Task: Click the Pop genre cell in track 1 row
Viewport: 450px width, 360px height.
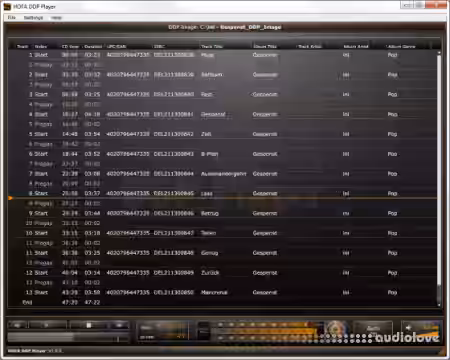Action: (392, 55)
